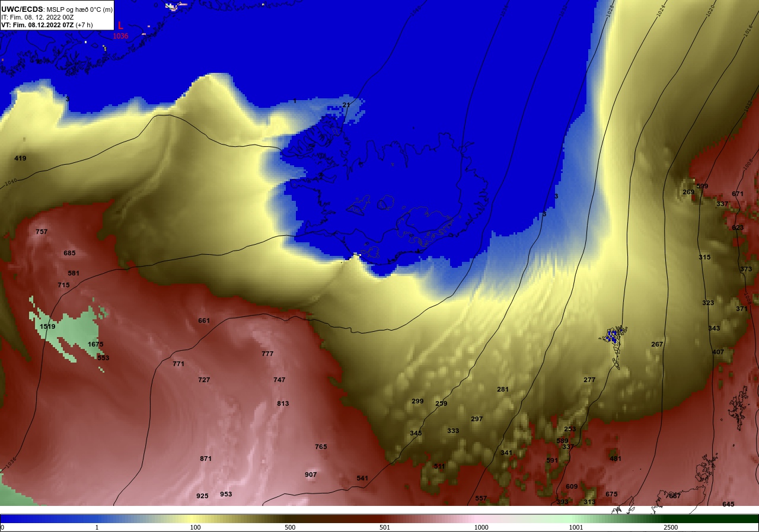Click the map value 757

pyautogui.click(x=42, y=232)
